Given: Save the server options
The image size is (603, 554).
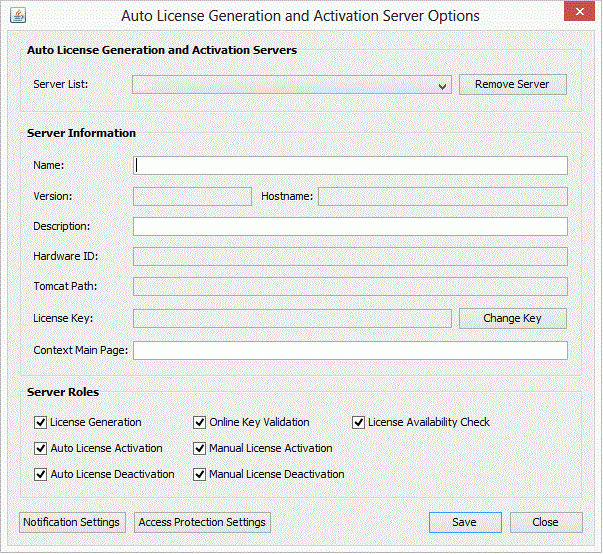Looking at the screenshot, I should coord(464,522).
